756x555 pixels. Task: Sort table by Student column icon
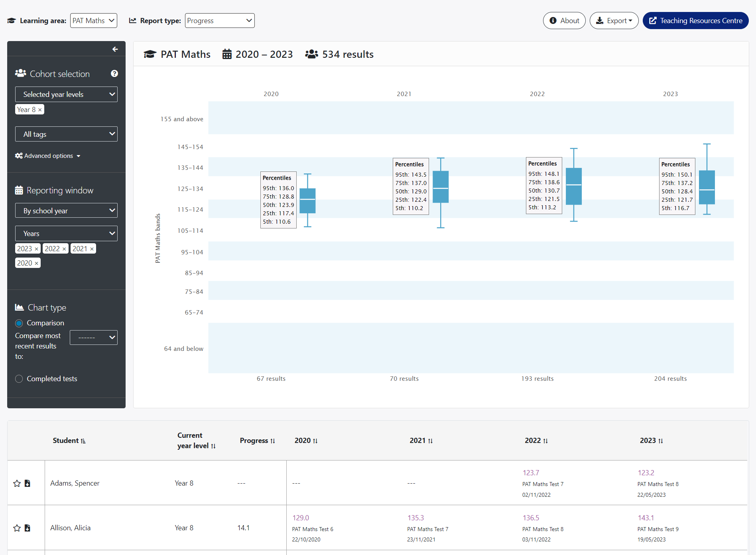(83, 441)
